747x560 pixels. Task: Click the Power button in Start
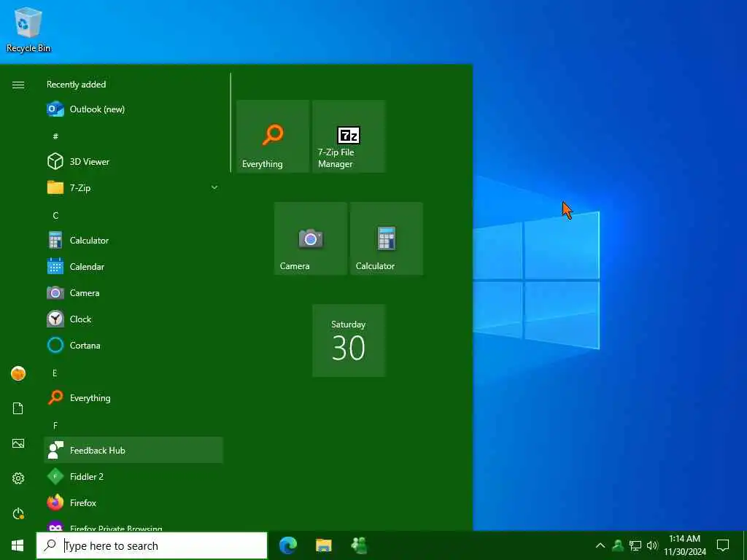point(18,513)
